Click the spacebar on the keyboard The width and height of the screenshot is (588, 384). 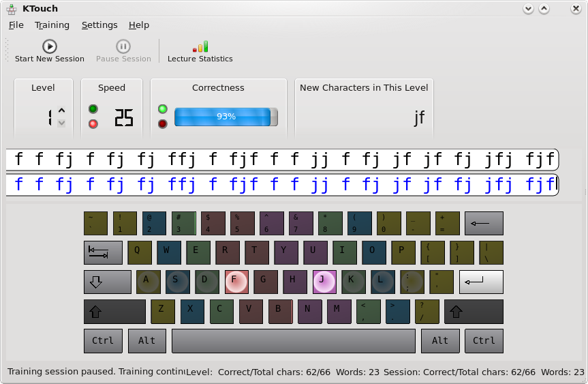(294, 341)
